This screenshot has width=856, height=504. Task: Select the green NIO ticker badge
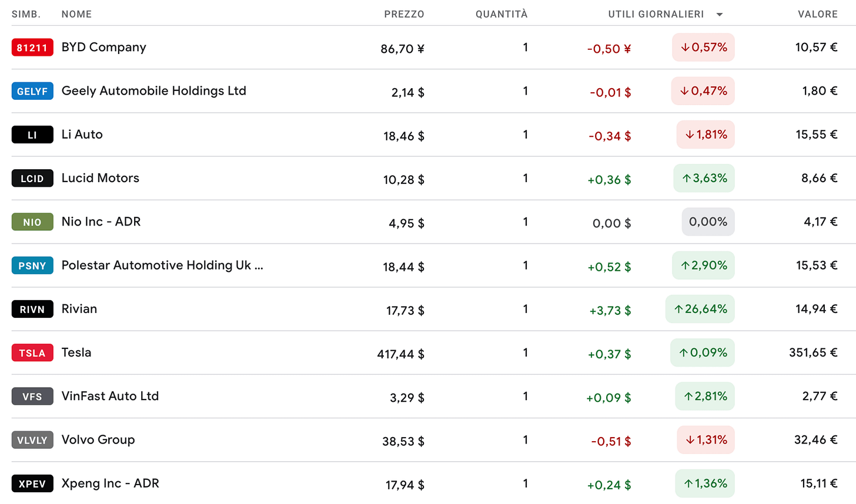(32, 222)
